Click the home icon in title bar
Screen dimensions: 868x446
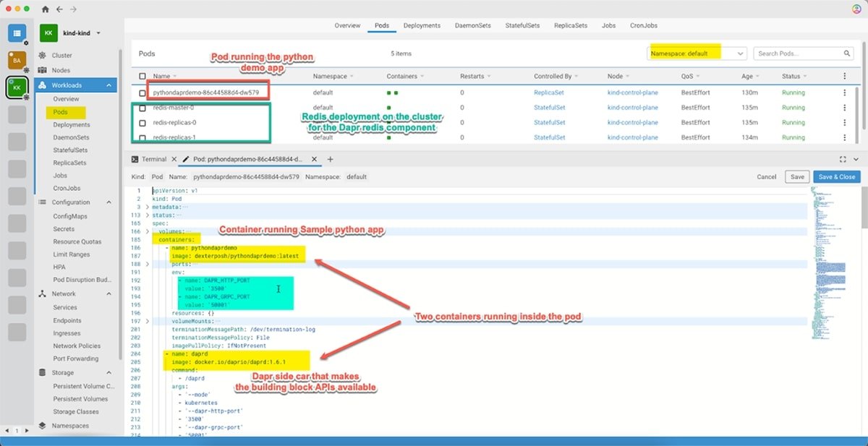46,9
